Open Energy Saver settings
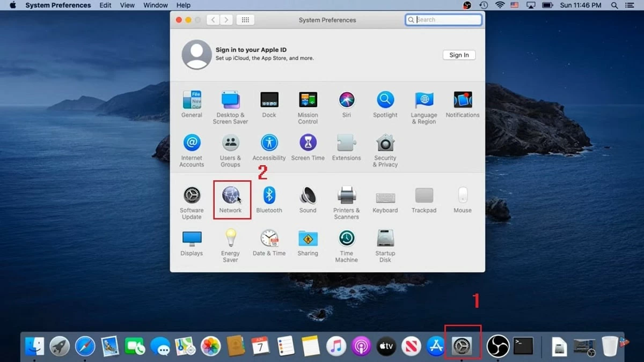This screenshot has width=644, height=362. point(230,239)
